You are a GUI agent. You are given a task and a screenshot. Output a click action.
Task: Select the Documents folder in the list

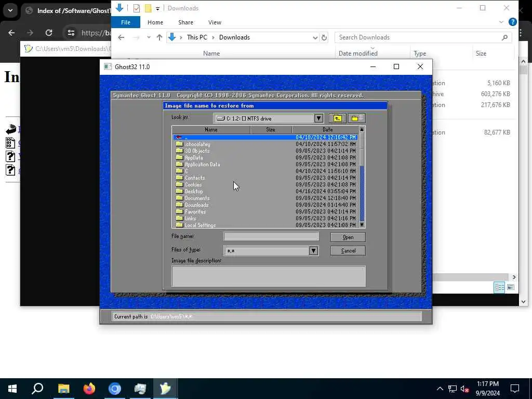point(265,198)
